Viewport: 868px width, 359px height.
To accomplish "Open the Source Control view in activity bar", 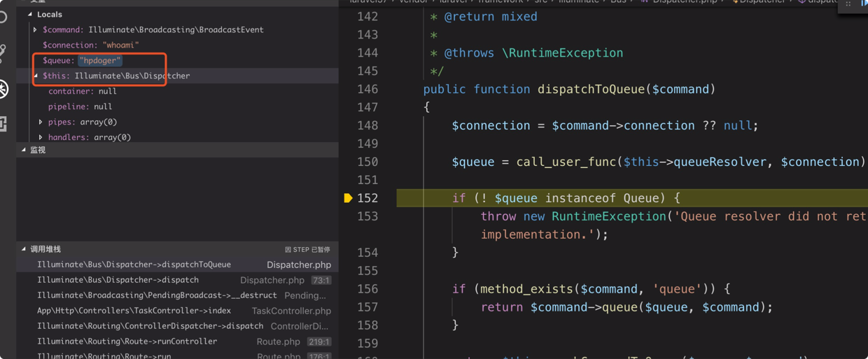I will tap(3, 52).
